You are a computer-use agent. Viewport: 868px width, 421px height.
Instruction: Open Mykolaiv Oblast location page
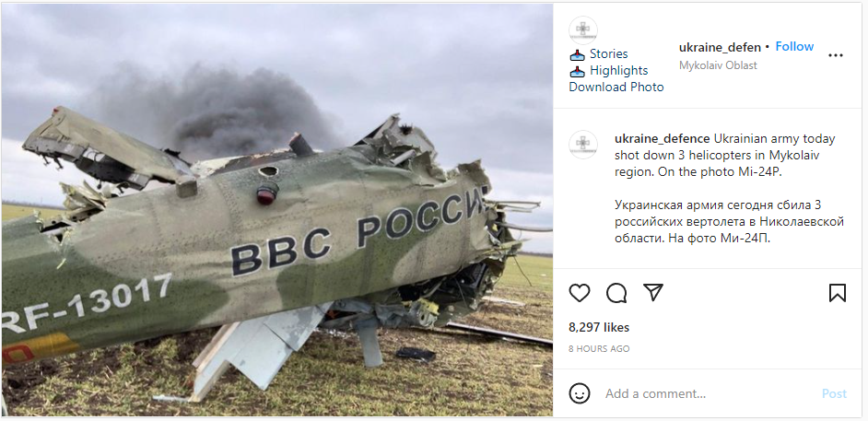point(718,65)
